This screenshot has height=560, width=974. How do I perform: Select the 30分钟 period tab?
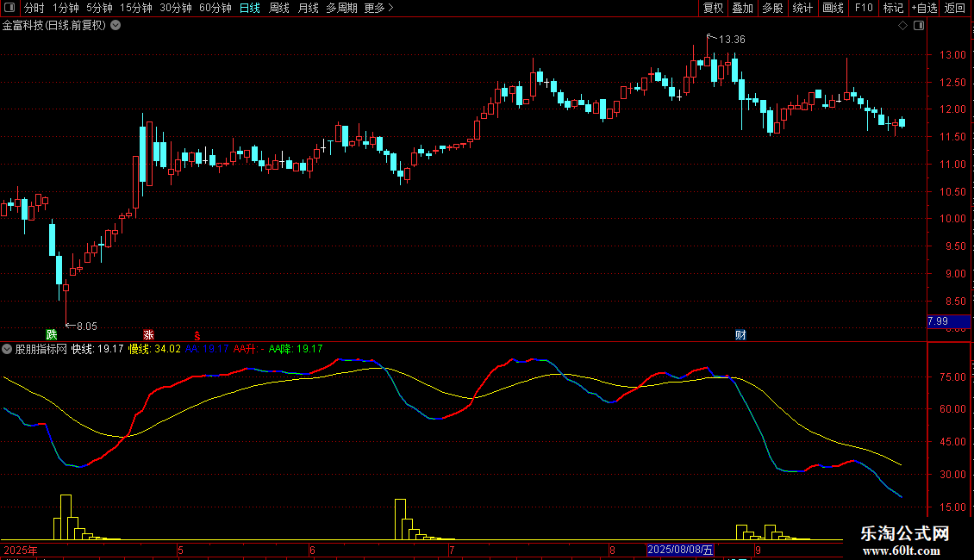click(175, 8)
